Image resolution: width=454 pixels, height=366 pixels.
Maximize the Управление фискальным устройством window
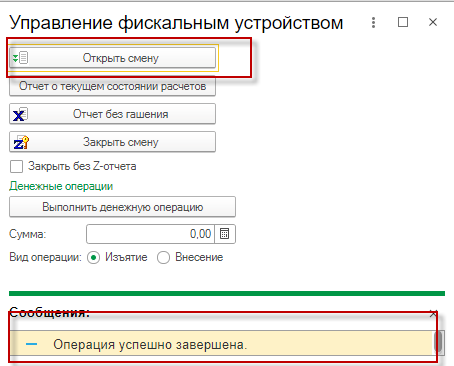point(403,22)
